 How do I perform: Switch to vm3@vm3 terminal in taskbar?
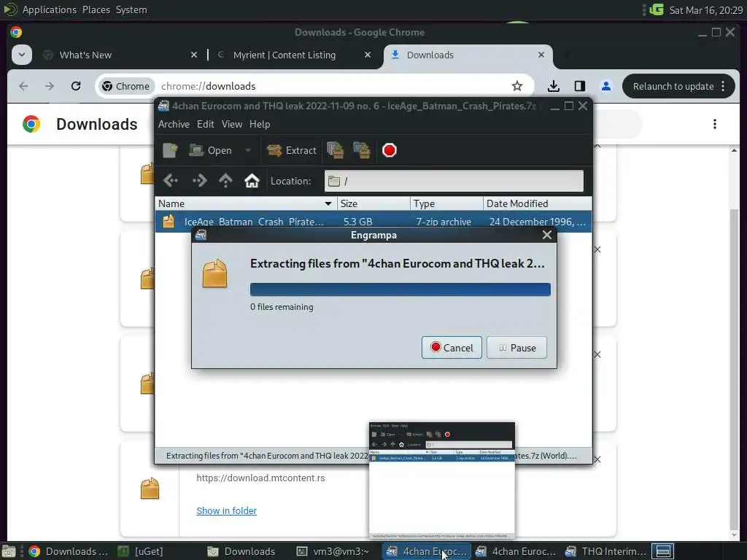pyautogui.click(x=334, y=551)
